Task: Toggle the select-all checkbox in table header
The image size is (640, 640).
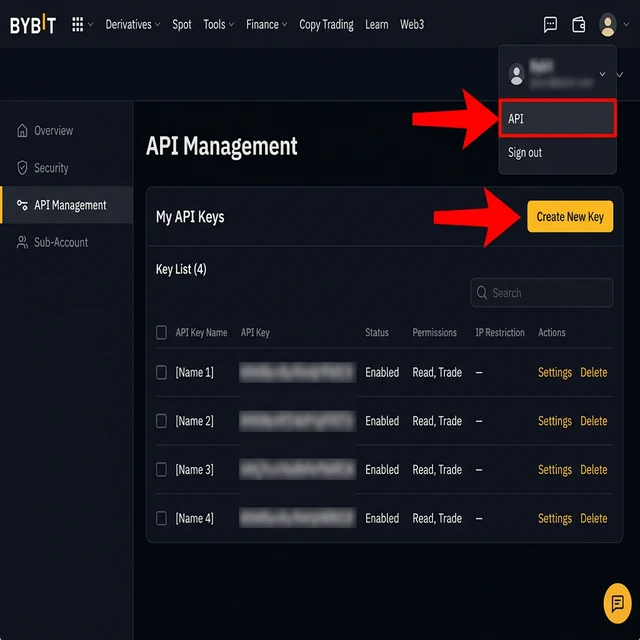Action: (x=161, y=332)
